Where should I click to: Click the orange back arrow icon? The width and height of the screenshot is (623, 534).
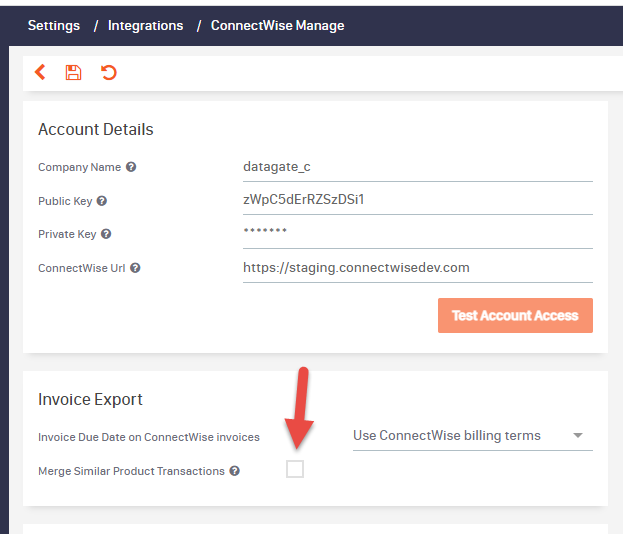[40, 72]
